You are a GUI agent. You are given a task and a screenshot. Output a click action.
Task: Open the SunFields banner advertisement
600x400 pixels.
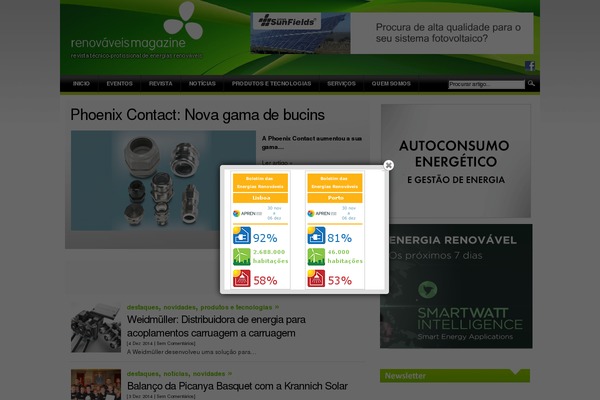(392, 33)
